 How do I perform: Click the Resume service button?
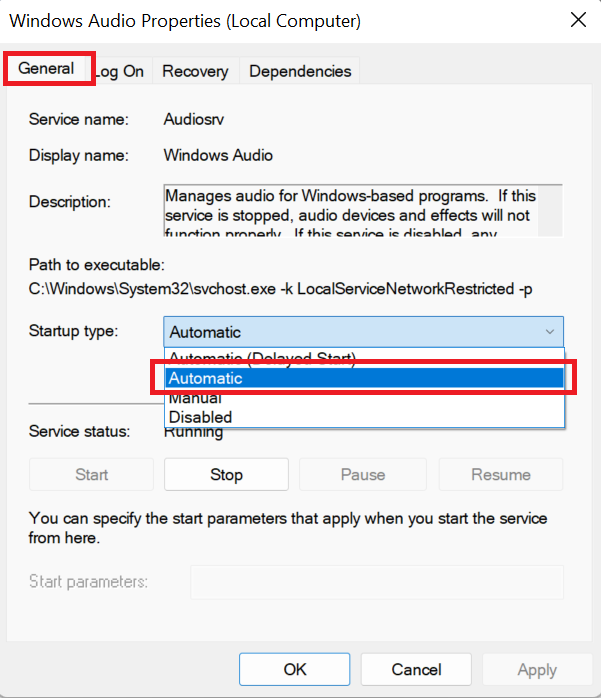(x=501, y=475)
